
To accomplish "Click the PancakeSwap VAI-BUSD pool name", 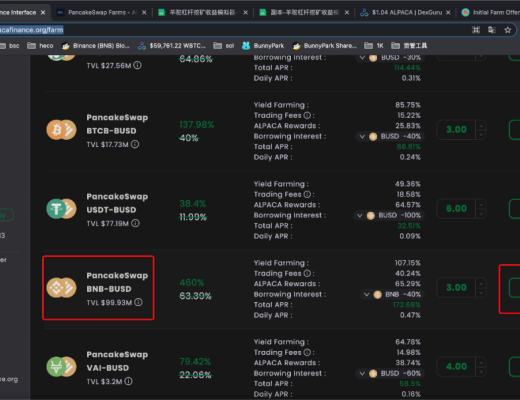I will [117, 361].
